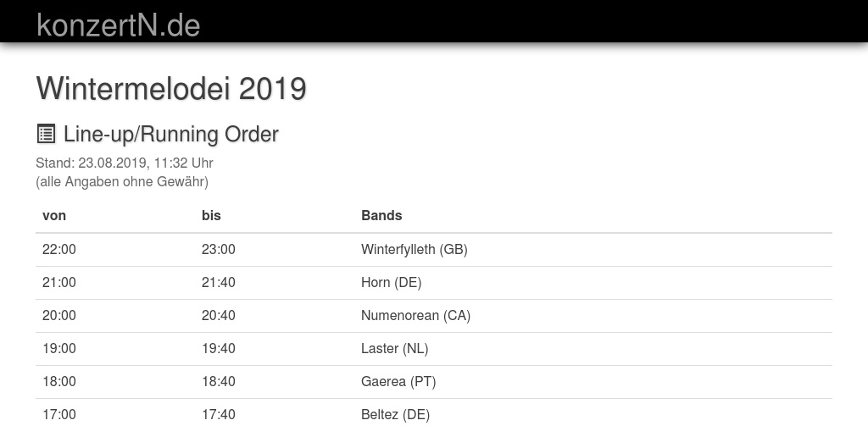This screenshot has width=868, height=448.
Task: Click the 20:00 start time cell
Action: pos(59,315)
